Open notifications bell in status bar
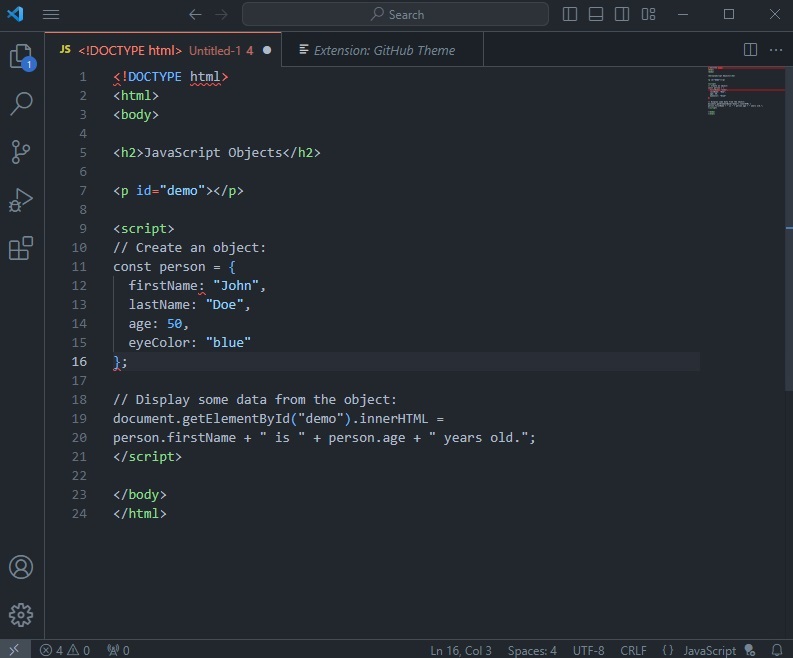 [777, 650]
